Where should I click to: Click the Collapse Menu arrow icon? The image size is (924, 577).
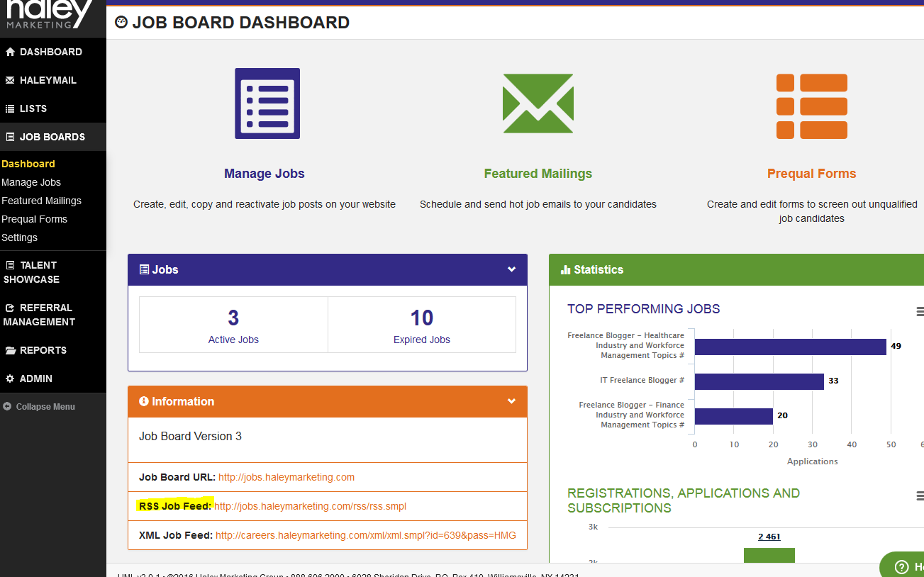[x=7, y=407]
